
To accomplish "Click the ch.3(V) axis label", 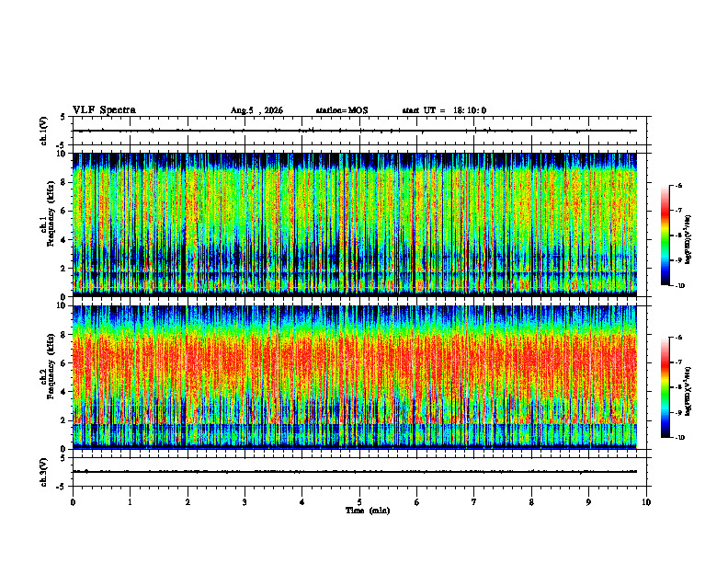I will click(x=44, y=472).
